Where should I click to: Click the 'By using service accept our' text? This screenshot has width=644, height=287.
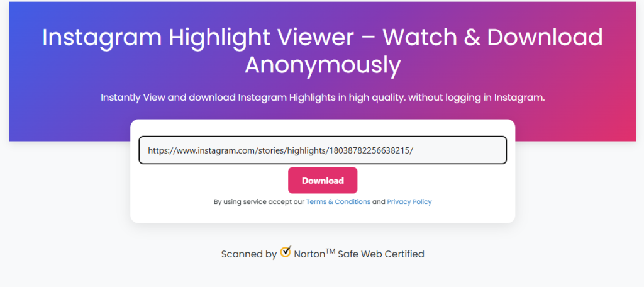[x=259, y=202]
